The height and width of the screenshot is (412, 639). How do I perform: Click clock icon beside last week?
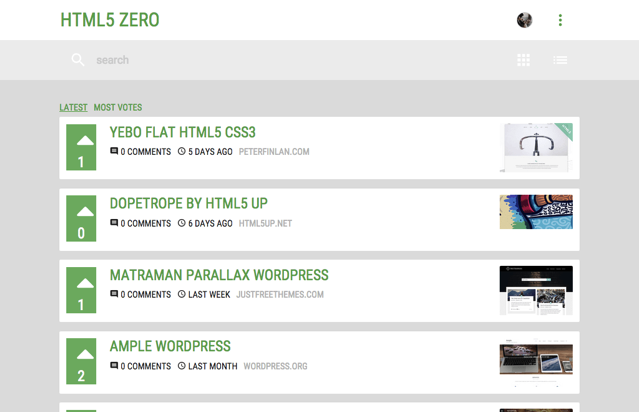(182, 294)
